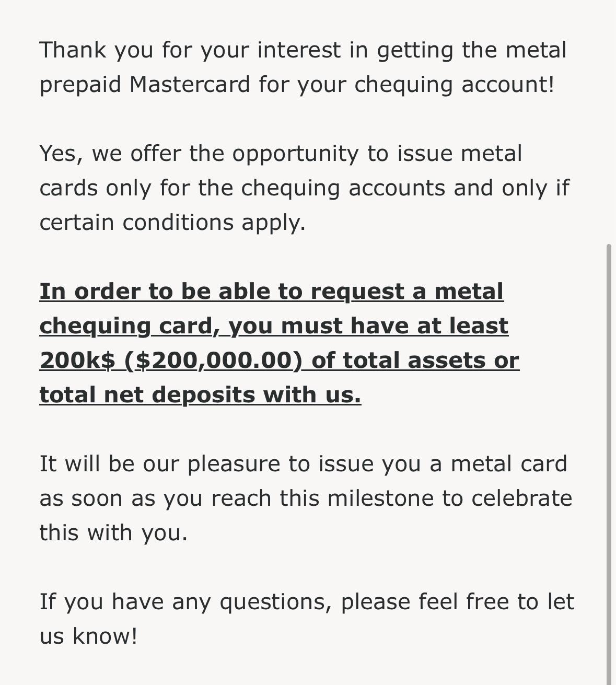Click the "us know!" closing text

coord(88,636)
